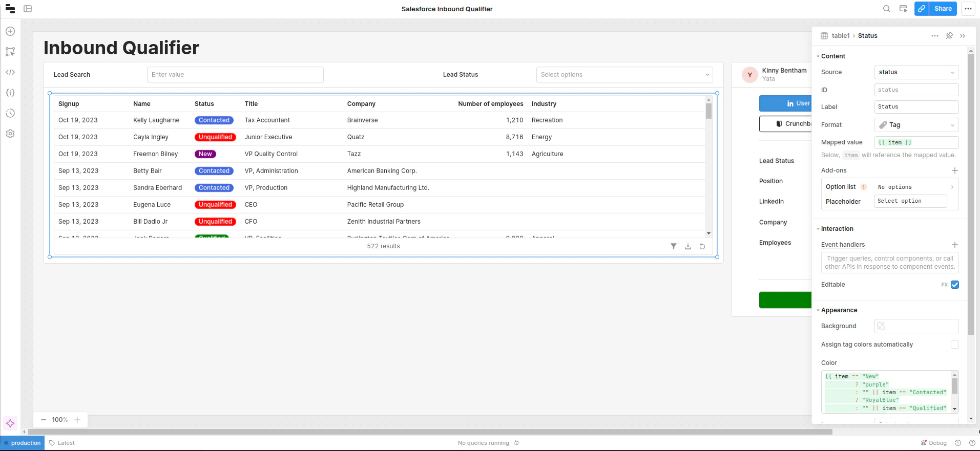The width and height of the screenshot is (980, 451).
Task: Refresh the table data
Action: 702,246
